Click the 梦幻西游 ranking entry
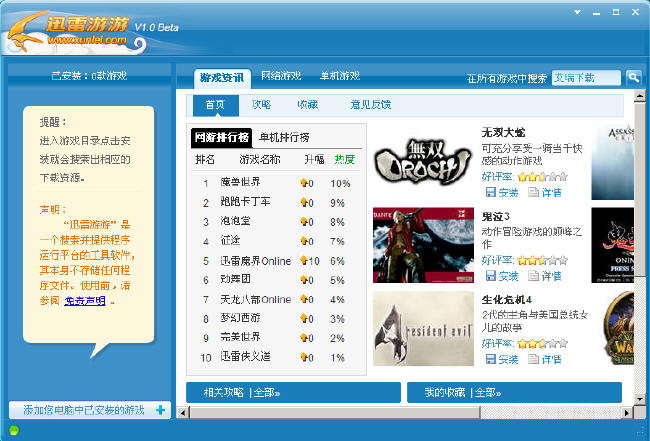The width and height of the screenshot is (650, 441). click(x=240, y=318)
